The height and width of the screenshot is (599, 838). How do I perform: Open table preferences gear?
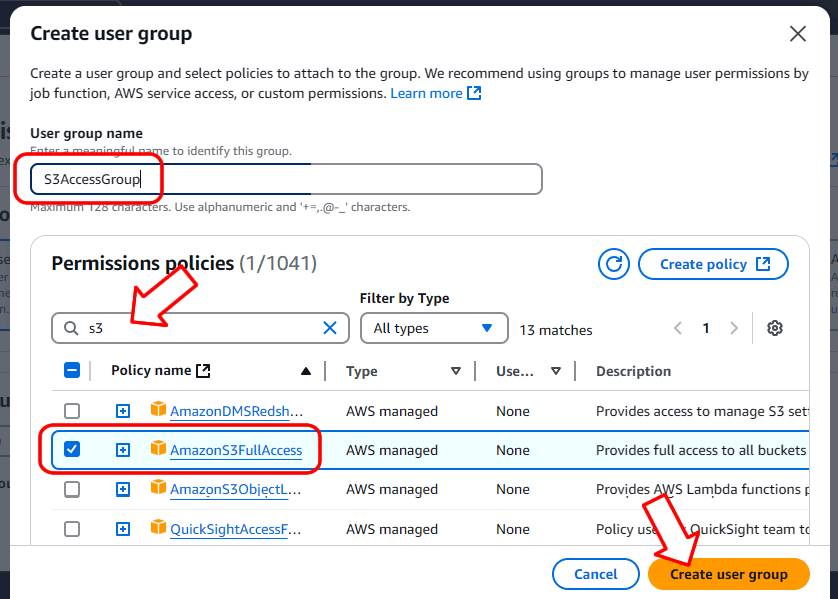[774, 328]
